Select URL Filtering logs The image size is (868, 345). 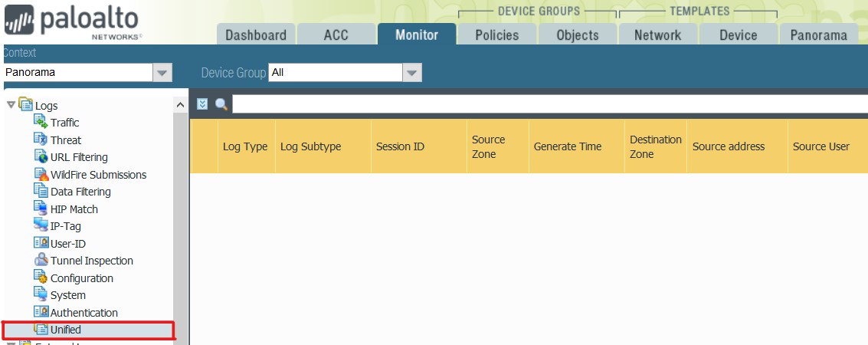[x=79, y=157]
